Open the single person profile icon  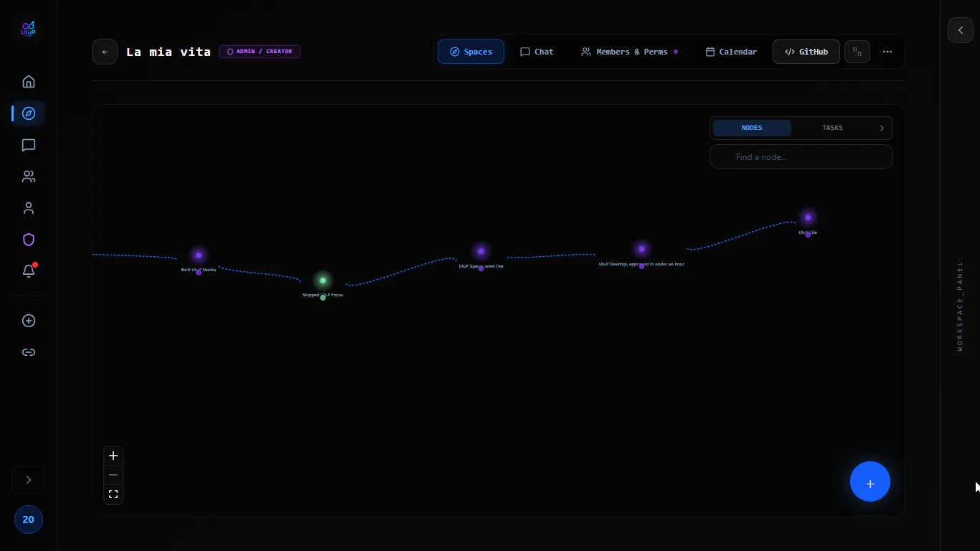29,208
